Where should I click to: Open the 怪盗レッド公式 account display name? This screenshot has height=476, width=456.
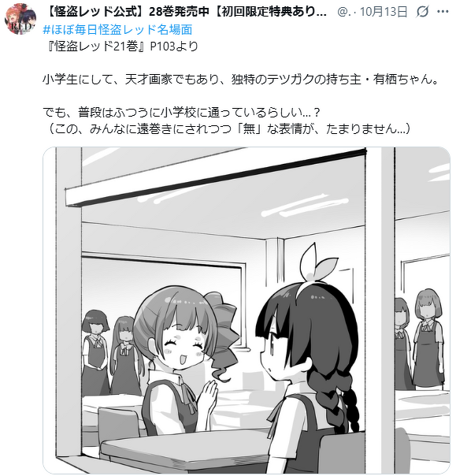(186, 12)
